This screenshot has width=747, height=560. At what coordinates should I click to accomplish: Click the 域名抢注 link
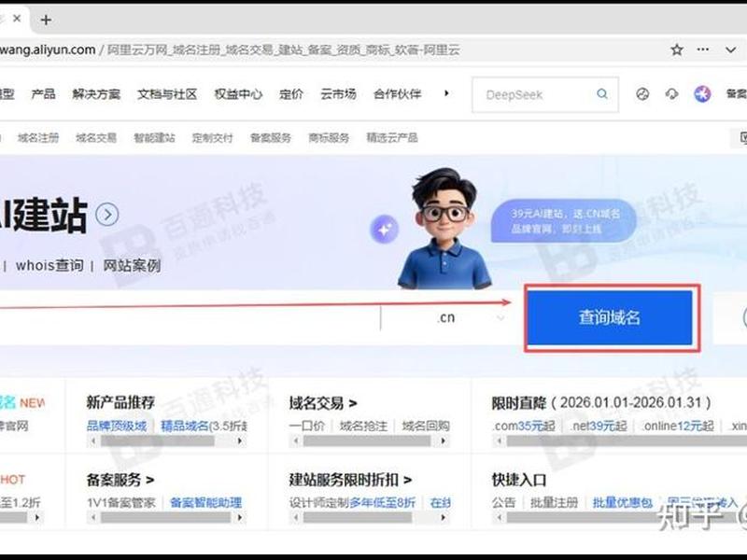pos(363,426)
